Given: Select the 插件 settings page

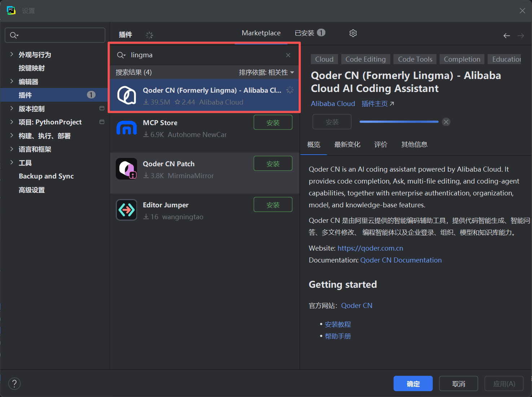Looking at the screenshot, I should [x=54, y=95].
